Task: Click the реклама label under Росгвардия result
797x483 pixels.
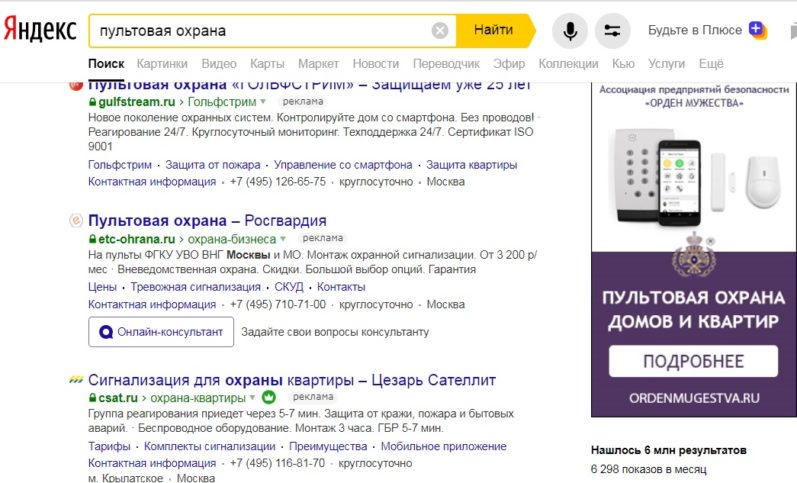Action: (322, 238)
